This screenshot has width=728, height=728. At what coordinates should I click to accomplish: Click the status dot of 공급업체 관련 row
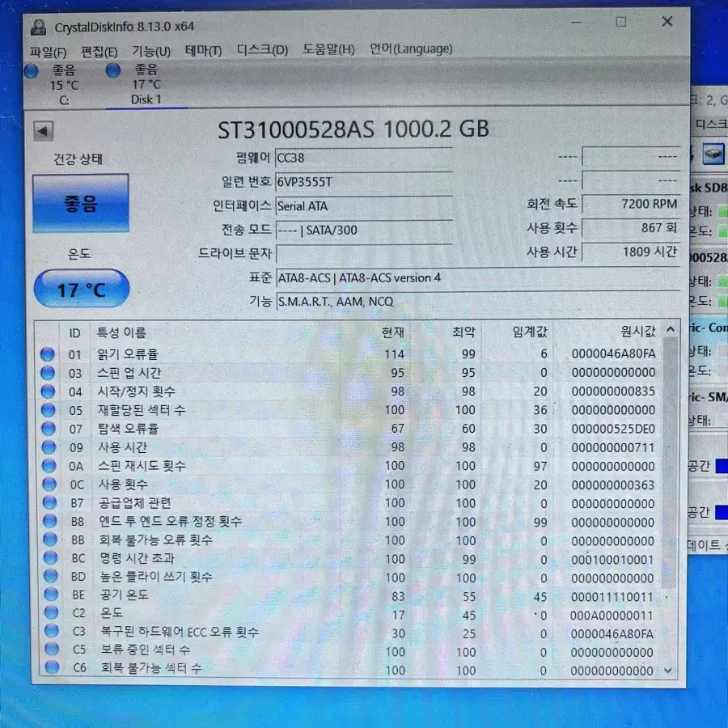tap(49, 502)
